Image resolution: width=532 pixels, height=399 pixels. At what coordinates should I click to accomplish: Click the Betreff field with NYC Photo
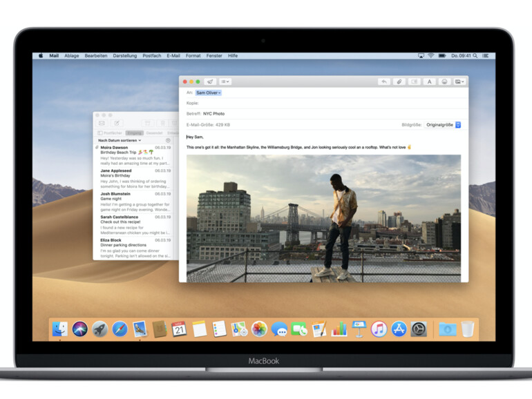(x=323, y=114)
